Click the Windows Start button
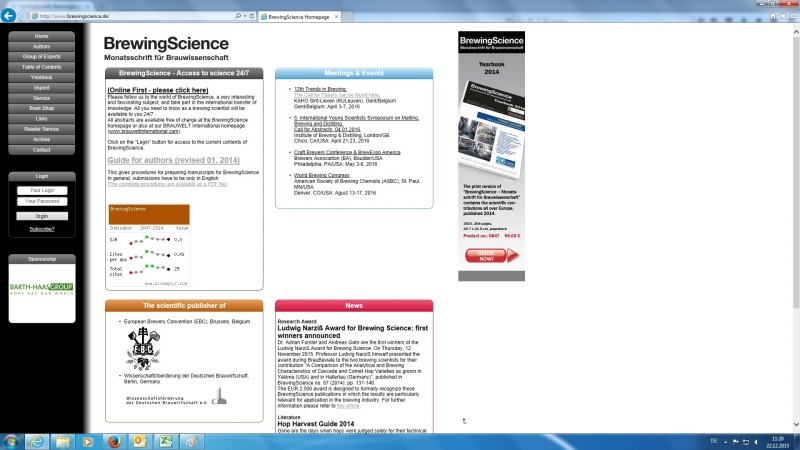This screenshot has width=800, height=450. (x=11, y=441)
